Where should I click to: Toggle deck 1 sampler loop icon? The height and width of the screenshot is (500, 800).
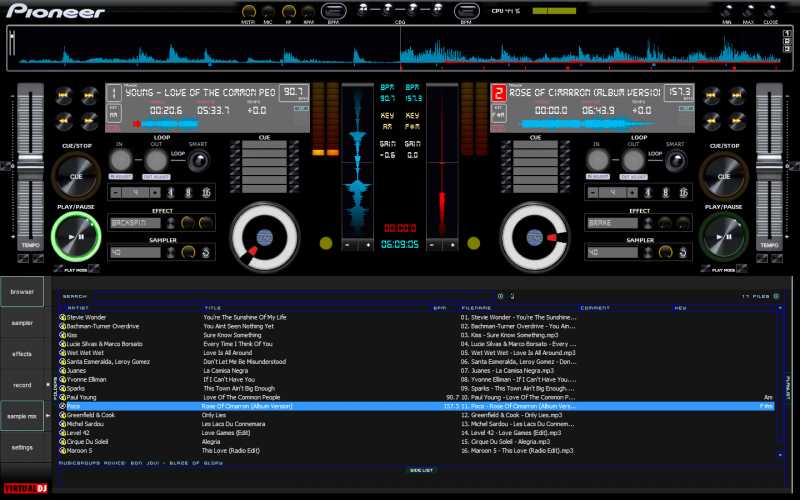point(206,252)
